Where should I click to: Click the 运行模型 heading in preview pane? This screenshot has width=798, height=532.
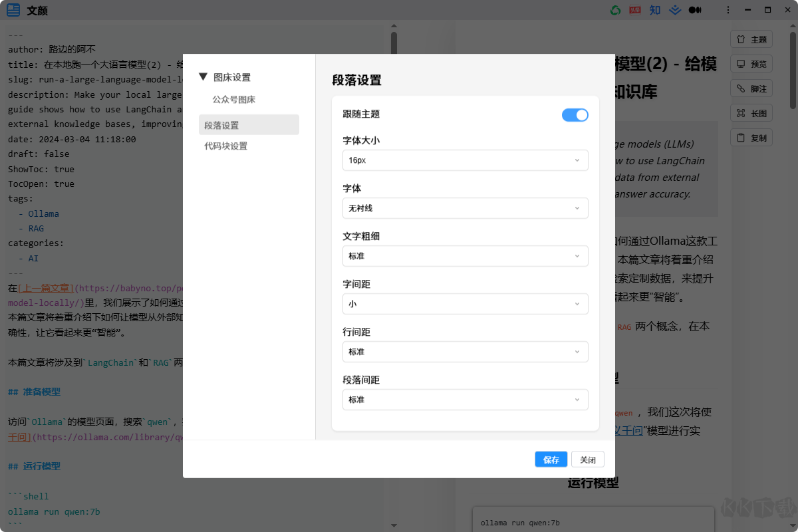(593, 483)
